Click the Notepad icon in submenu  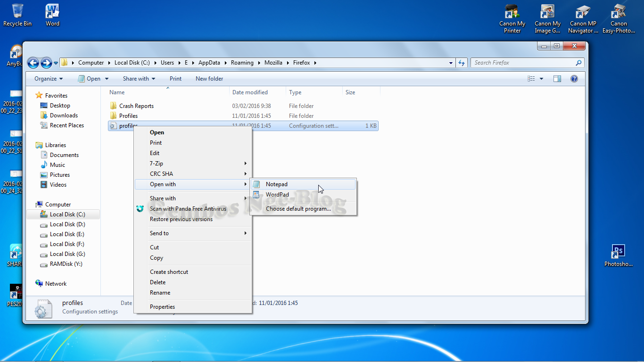(256, 184)
